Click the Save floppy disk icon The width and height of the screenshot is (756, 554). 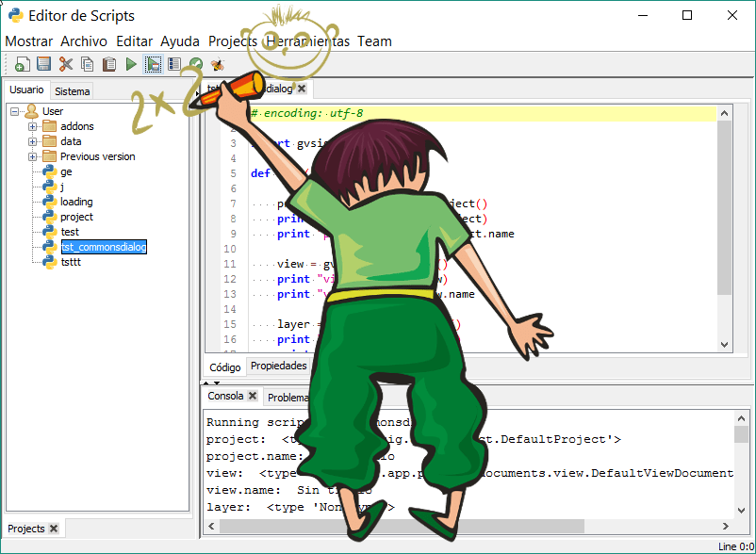pyautogui.click(x=43, y=64)
